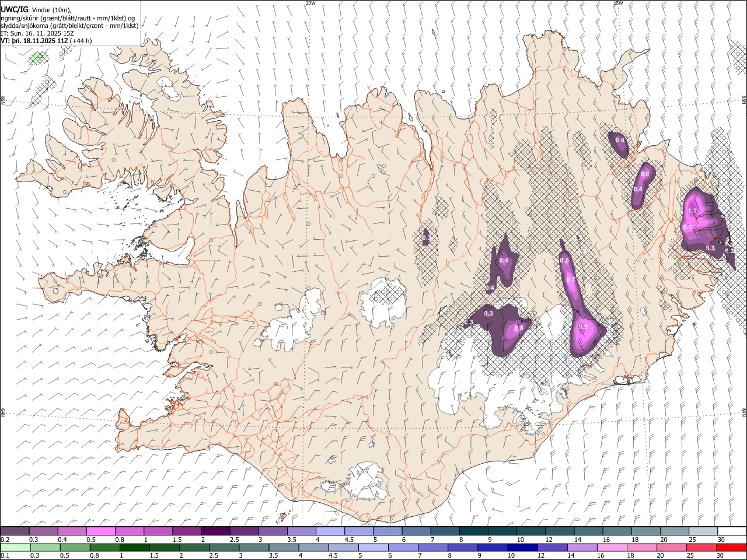Click the light purple 14 swatch in lower legend
Image resolution: width=747 pixels, height=560 pixels.
pyautogui.click(x=582, y=548)
